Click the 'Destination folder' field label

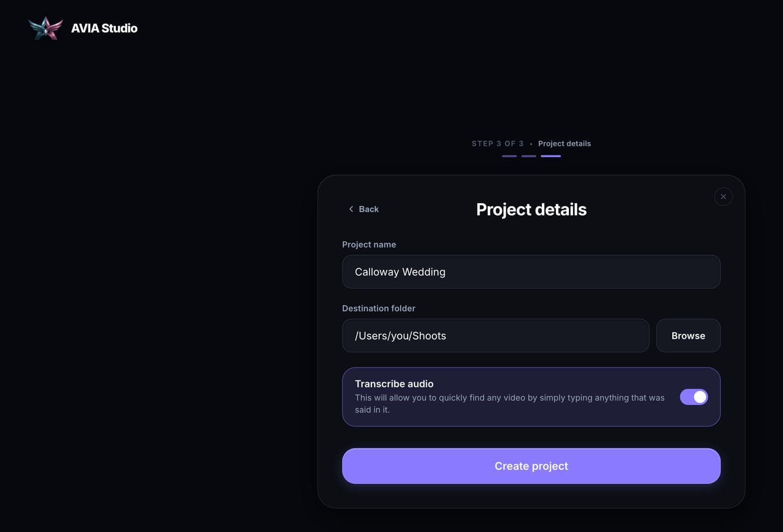point(379,308)
